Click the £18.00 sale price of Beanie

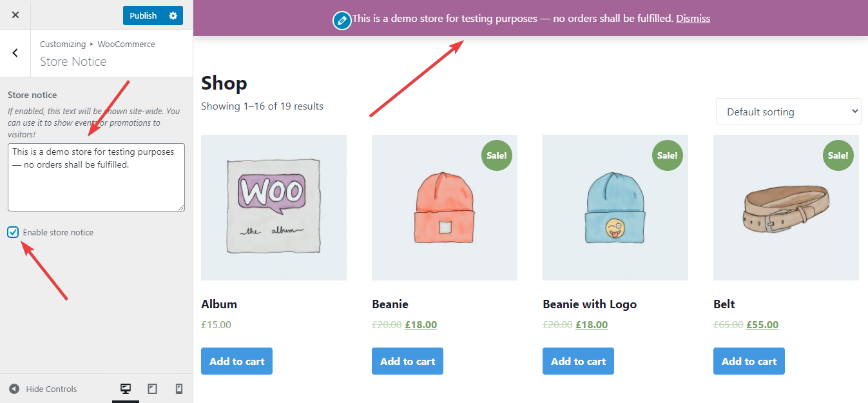pyautogui.click(x=421, y=324)
